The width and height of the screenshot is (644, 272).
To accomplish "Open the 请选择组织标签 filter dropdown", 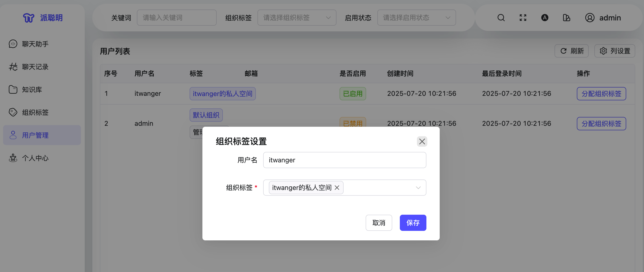I will pyautogui.click(x=297, y=18).
